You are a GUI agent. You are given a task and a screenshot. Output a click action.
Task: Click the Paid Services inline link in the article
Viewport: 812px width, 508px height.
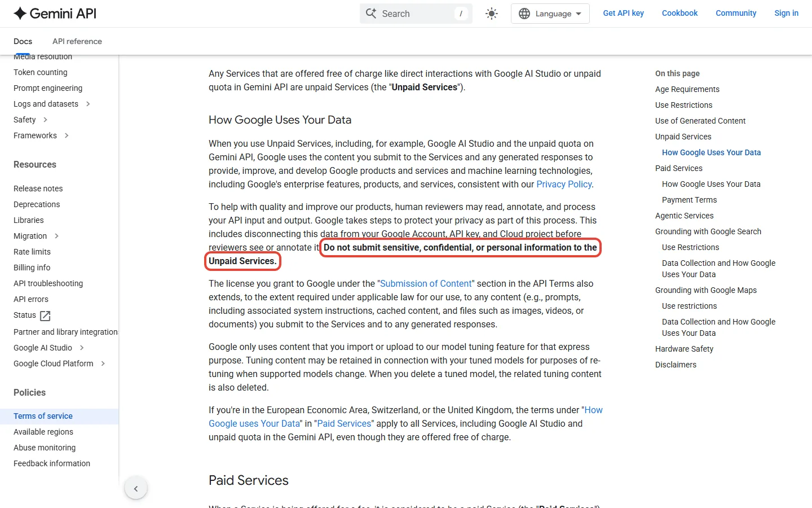point(344,423)
